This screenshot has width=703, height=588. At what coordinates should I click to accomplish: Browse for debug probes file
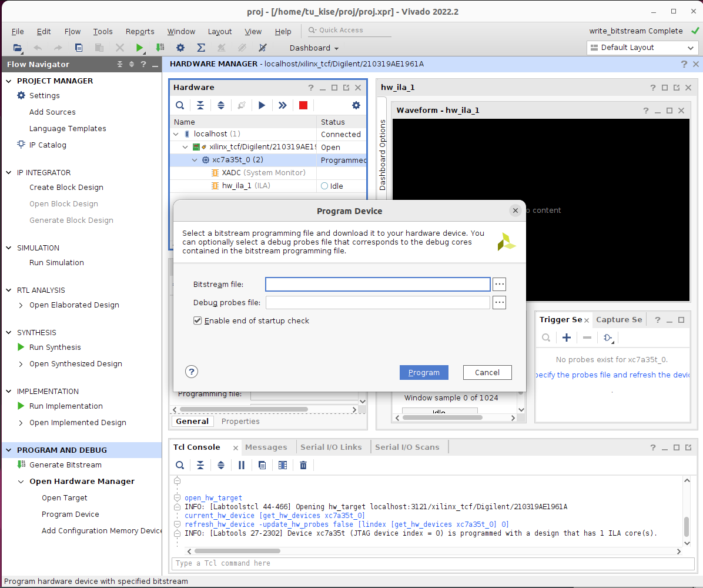pos(499,303)
